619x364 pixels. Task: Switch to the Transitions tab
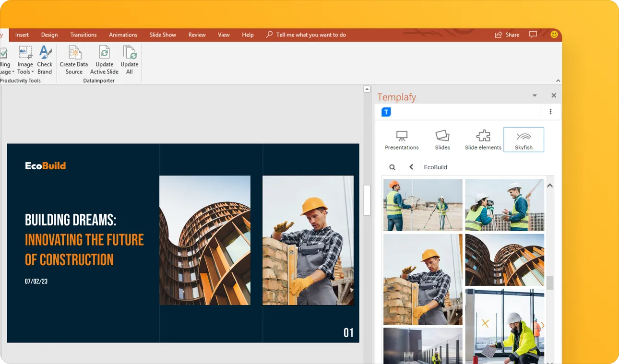pyautogui.click(x=83, y=35)
